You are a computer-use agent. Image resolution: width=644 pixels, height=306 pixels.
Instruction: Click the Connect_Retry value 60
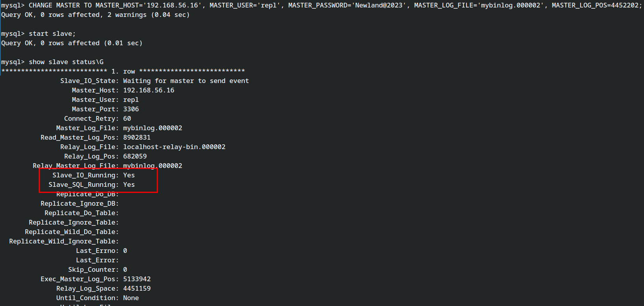(127, 119)
